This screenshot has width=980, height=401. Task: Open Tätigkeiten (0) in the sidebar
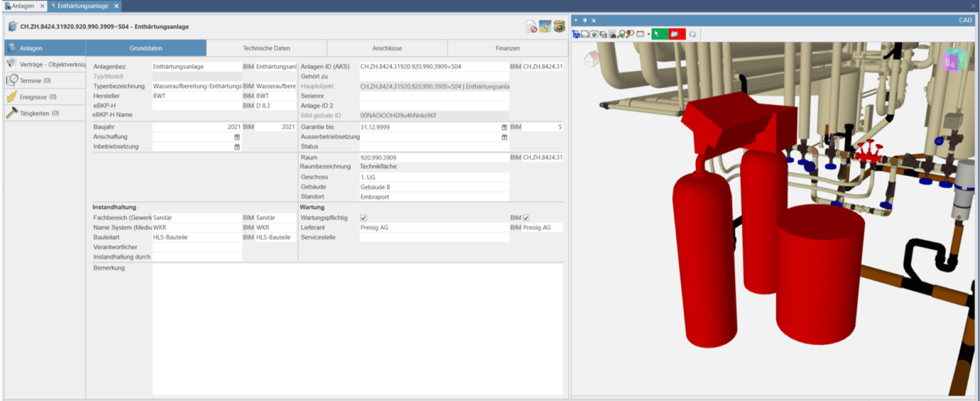click(45, 113)
